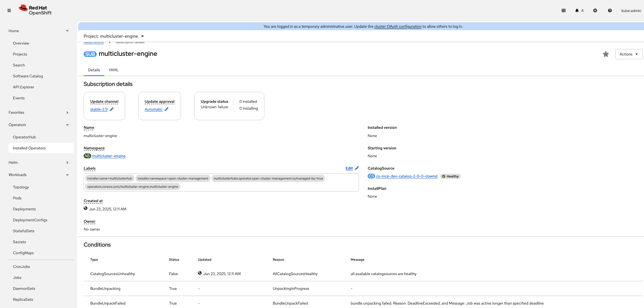The height and width of the screenshot is (308, 644).
Task: Click the Automatic approval link
Action: pos(154,109)
